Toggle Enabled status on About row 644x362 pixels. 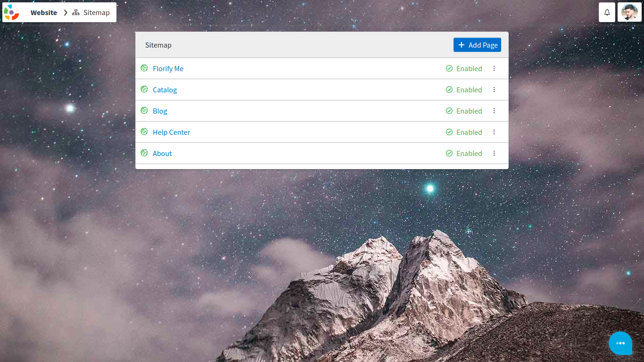[x=464, y=153]
